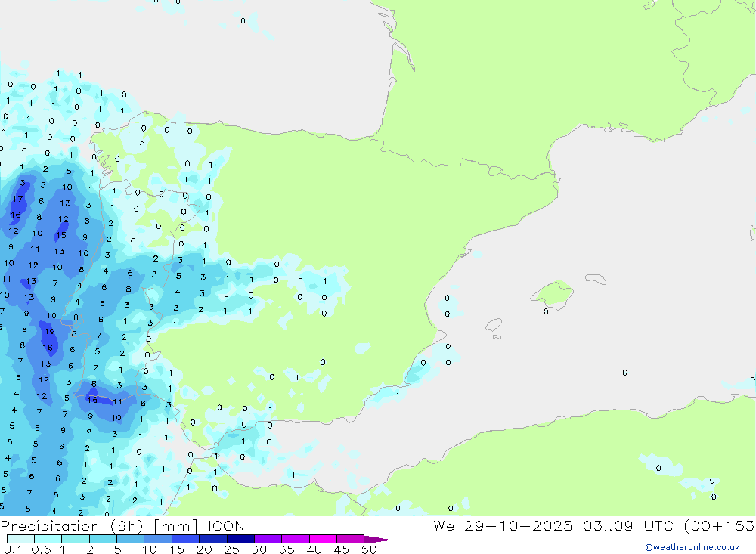756x554 pixels.
Task: Click the above-50 arrow tip of legend
Action: 377,540
